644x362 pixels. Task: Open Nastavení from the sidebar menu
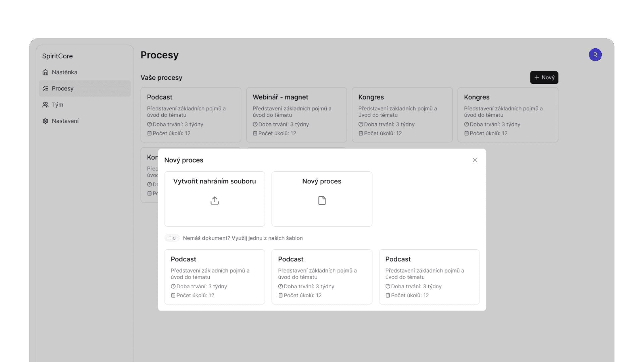(65, 121)
